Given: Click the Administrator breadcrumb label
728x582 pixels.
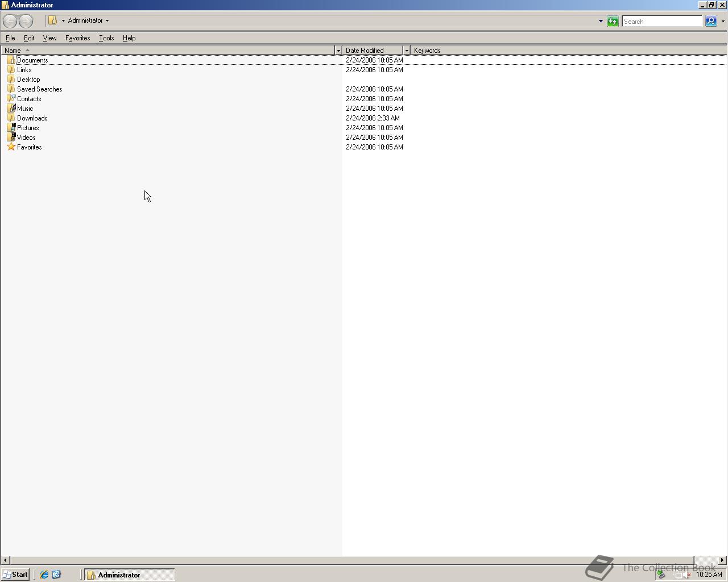Looking at the screenshot, I should (x=85, y=20).
